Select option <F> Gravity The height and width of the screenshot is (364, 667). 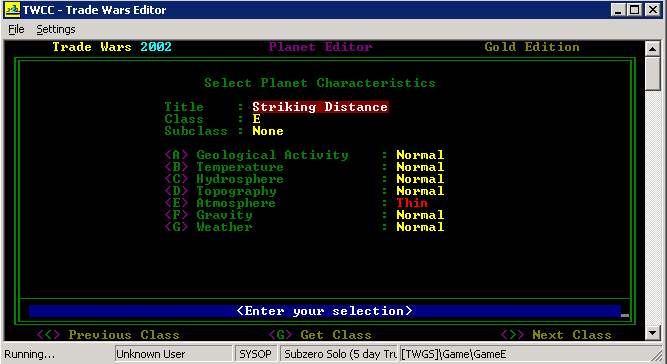pyautogui.click(x=208, y=215)
